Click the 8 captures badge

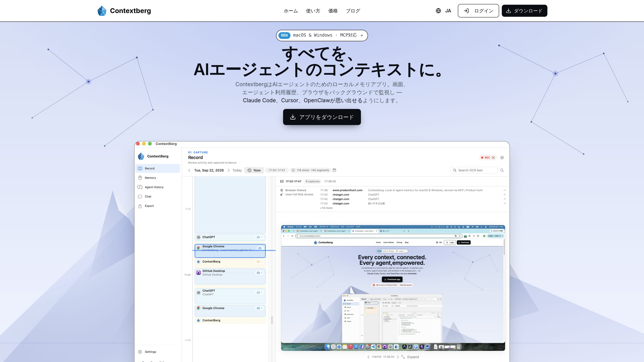coord(312,181)
